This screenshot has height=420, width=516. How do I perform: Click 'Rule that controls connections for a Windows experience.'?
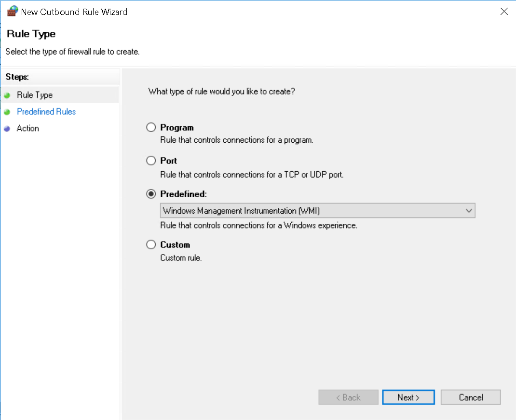point(258,226)
